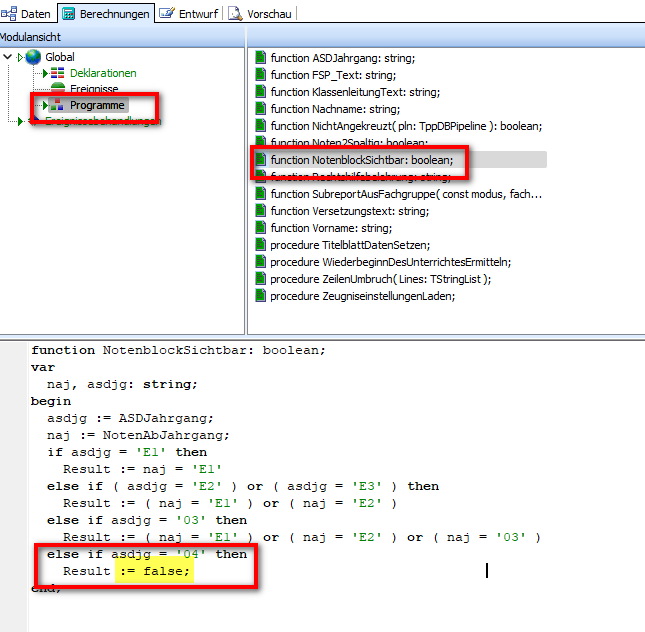Select Global in the module tree

click(x=60, y=57)
